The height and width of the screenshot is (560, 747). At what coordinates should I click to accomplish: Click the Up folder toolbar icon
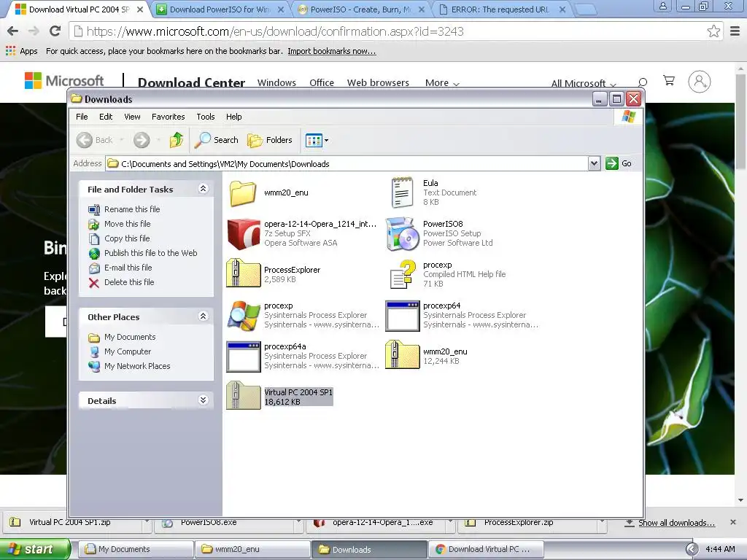click(x=177, y=140)
